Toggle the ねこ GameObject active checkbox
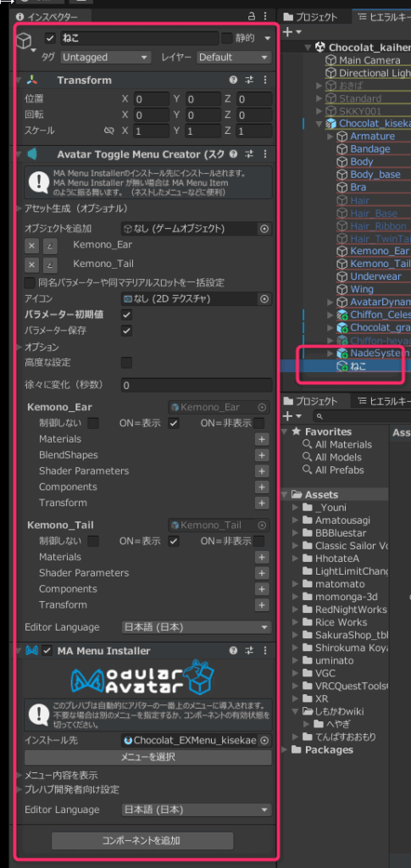This screenshot has height=868, width=411. tap(50, 39)
